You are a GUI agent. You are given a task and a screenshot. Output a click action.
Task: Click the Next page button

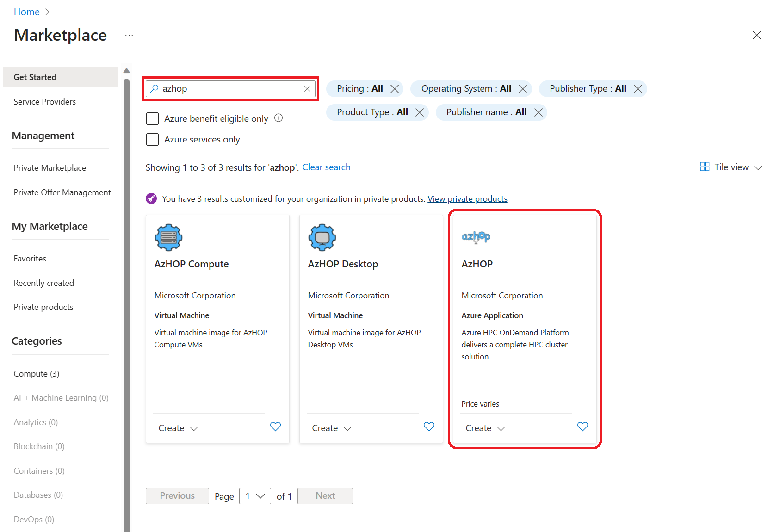click(x=325, y=496)
